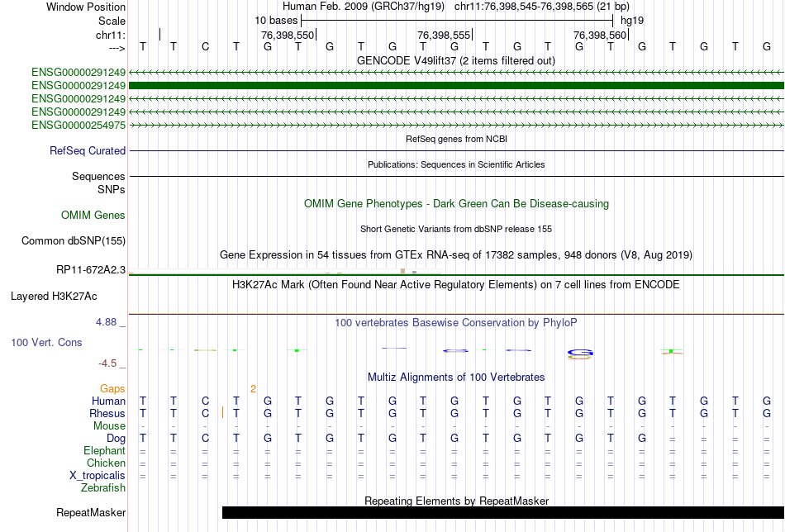
Task: Click Short Genetic Variants from dbSNP title
Action: tap(456, 229)
